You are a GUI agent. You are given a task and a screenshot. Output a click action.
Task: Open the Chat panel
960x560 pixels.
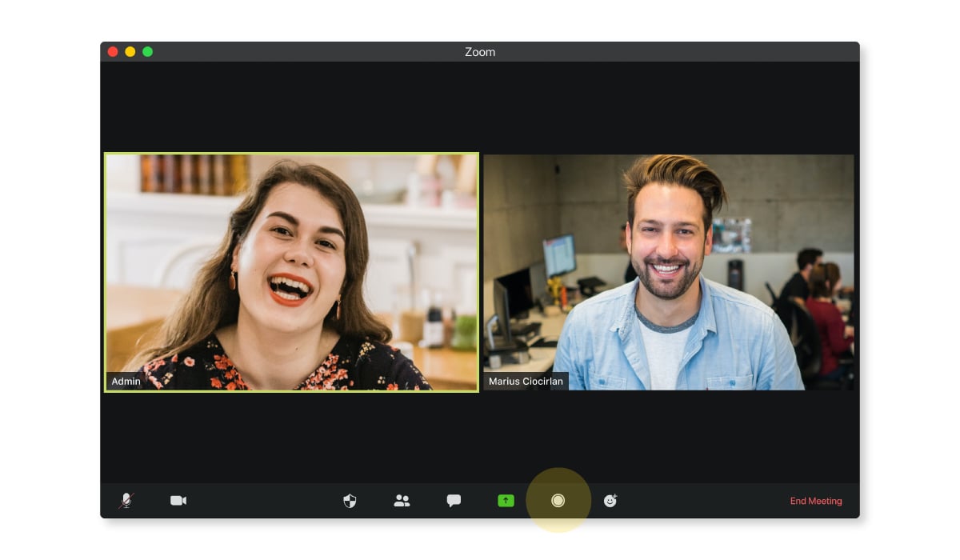pos(453,501)
